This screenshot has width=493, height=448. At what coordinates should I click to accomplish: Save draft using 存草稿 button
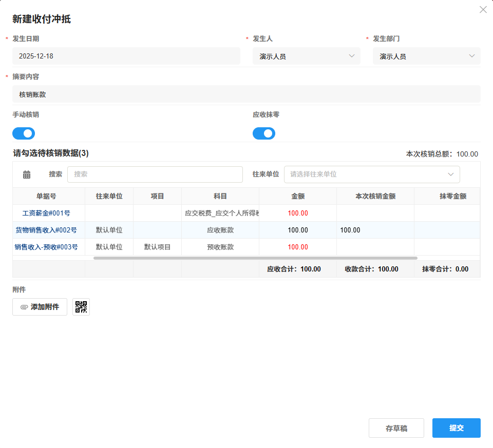pos(396,428)
